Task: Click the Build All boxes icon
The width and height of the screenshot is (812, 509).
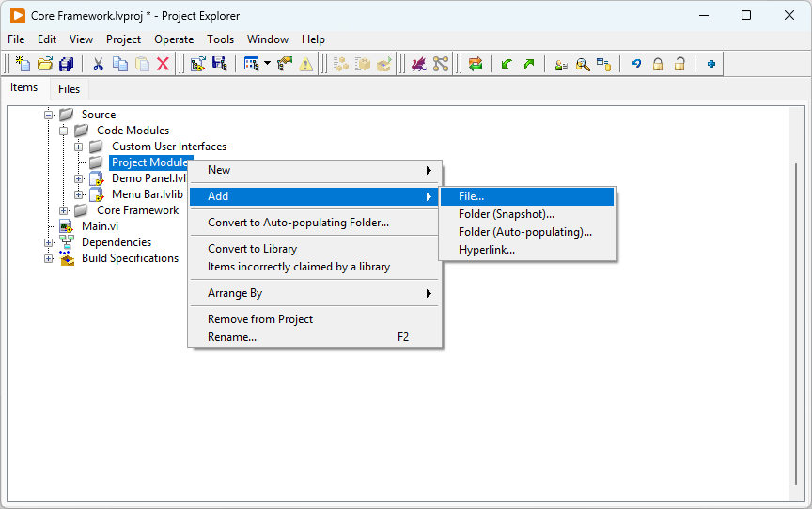Action: click(341, 64)
